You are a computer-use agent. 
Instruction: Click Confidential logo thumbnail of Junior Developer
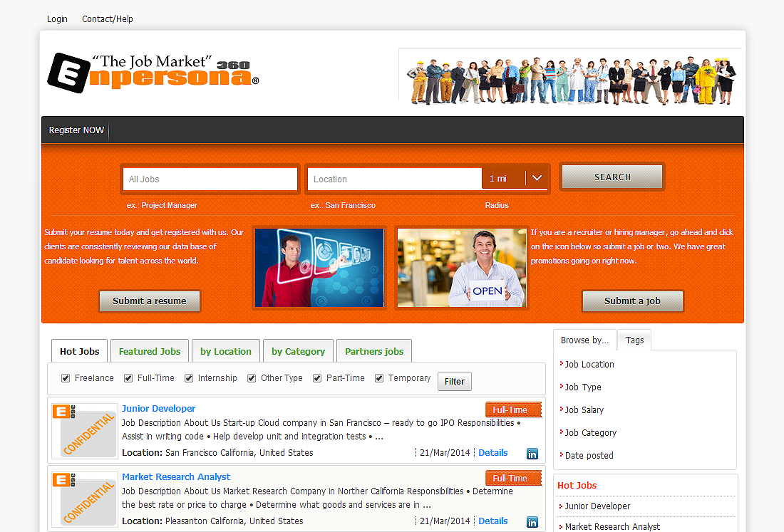[x=85, y=431]
